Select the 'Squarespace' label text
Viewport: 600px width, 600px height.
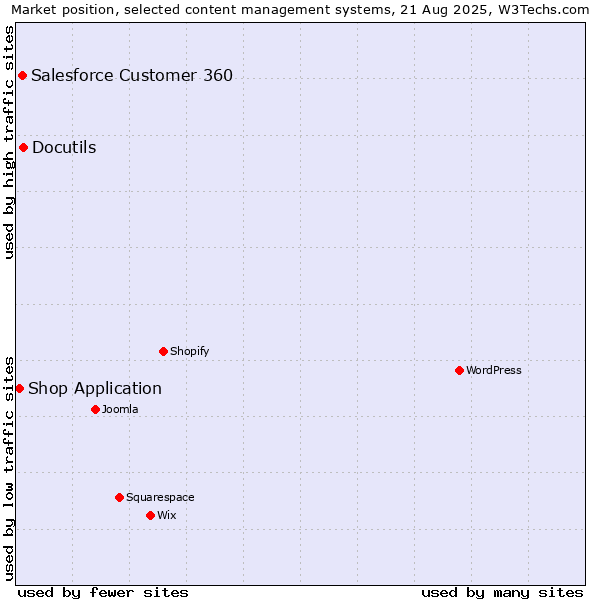[160, 497]
